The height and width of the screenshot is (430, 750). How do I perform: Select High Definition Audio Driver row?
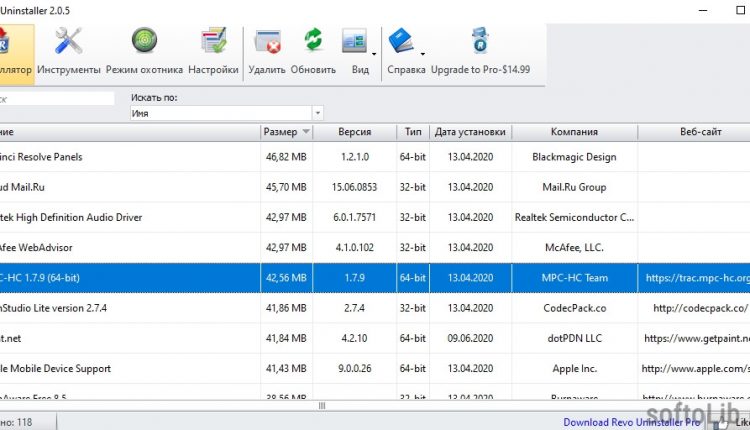[375, 217]
